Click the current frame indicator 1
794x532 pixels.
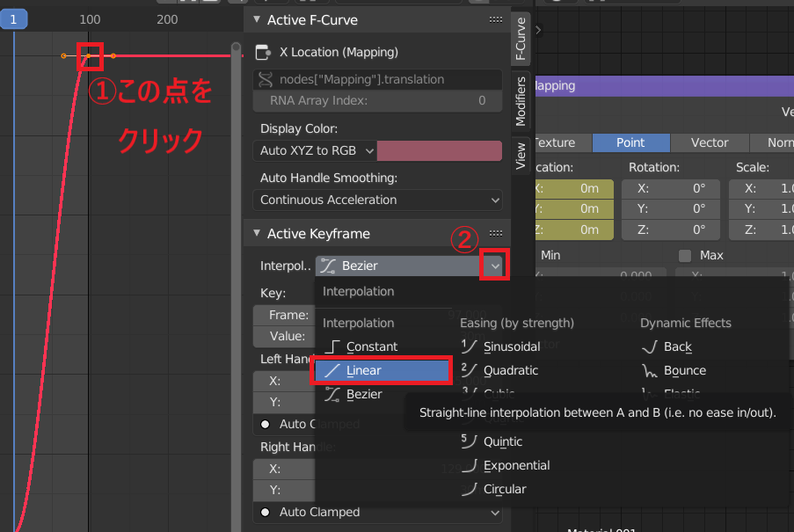pos(14,19)
